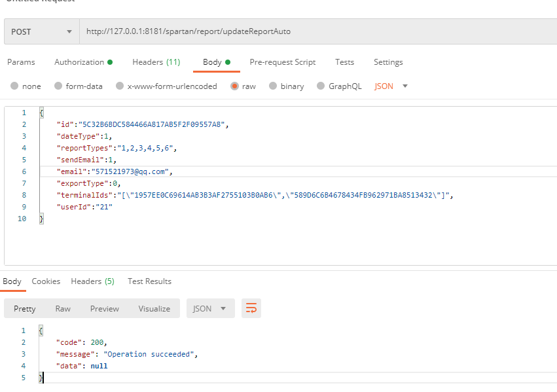
Task: Switch response view to Raw
Action: point(63,308)
